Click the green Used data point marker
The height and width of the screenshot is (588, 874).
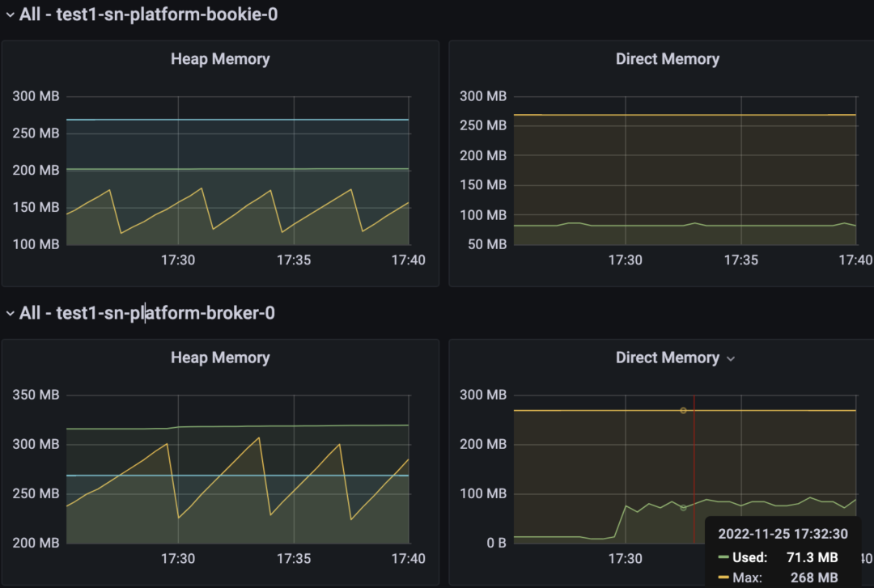click(683, 508)
